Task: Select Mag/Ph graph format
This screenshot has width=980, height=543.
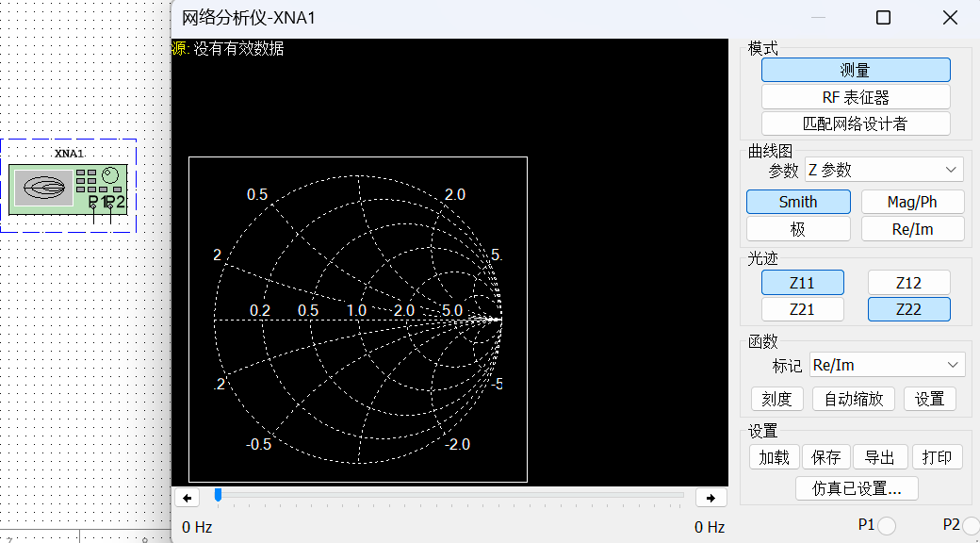Action: 912,202
